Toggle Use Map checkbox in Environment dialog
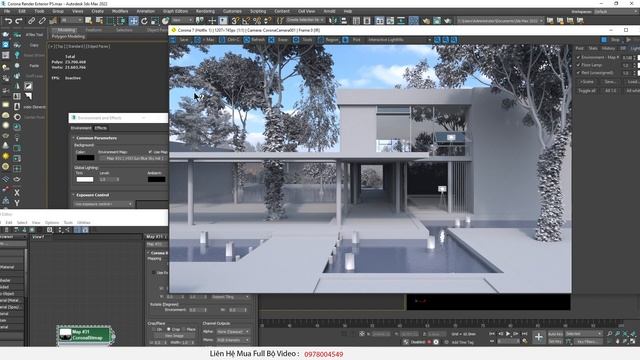Viewport: 640px width, 360px height. pyautogui.click(x=150, y=152)
